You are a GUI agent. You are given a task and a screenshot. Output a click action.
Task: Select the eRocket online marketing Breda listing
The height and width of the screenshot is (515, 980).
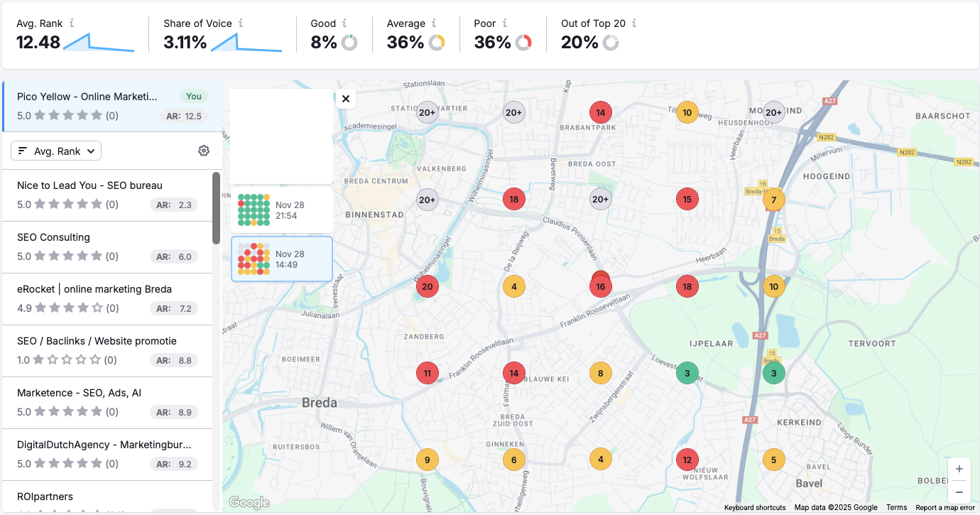(x=107, y=298)
